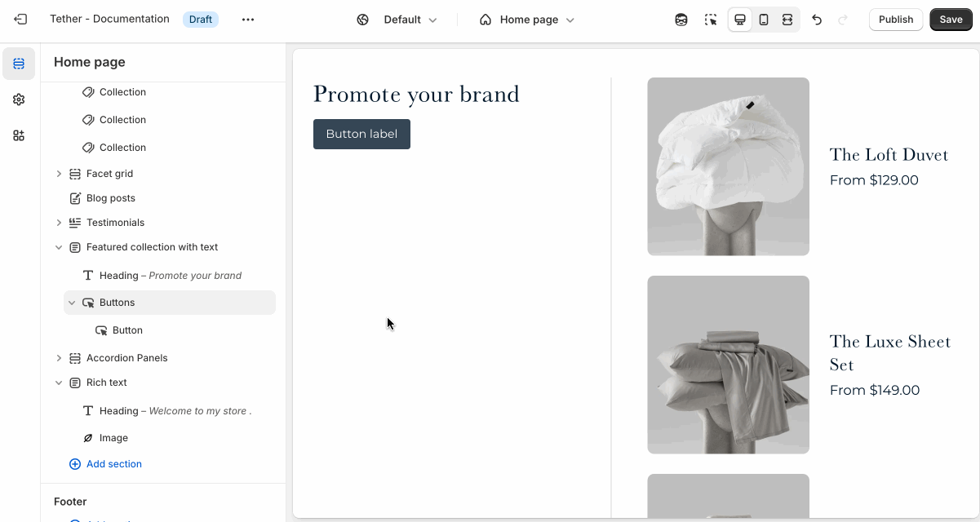
Task: Click the Rich text section icon
Action: (x=75, y=383)
